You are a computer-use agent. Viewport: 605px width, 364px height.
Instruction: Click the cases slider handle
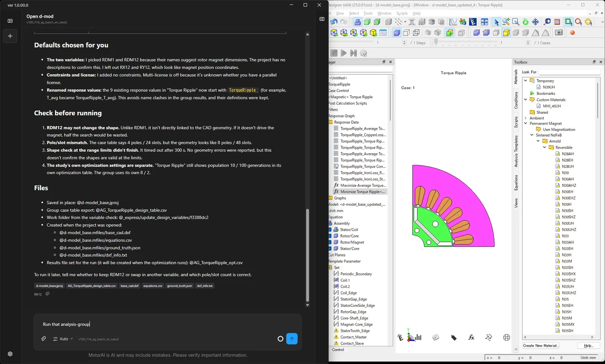click(436, 42)
